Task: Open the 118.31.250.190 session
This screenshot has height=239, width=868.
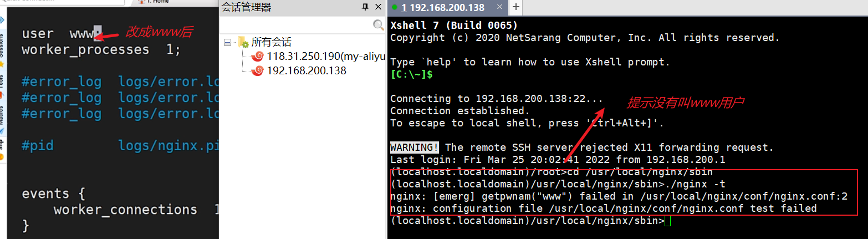Action: [325, 56]
